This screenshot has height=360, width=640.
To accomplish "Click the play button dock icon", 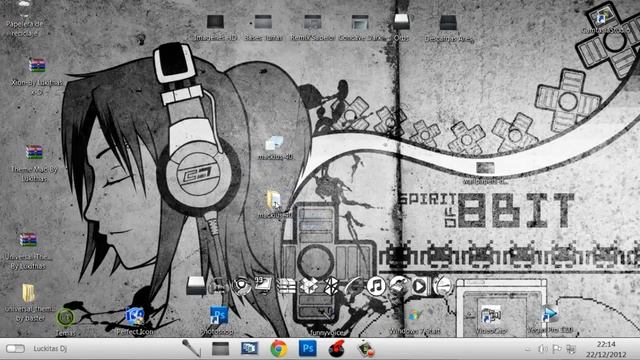I will 420,286.
